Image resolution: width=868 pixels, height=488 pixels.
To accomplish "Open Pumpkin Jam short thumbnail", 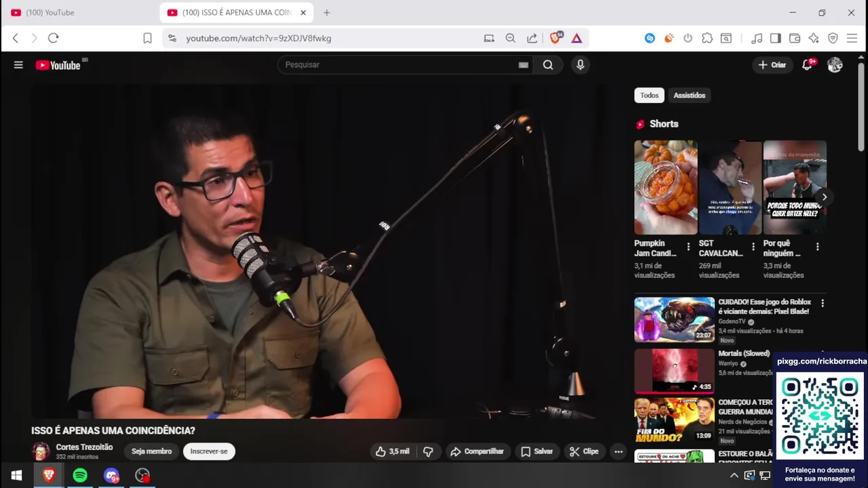I will tap(666, 187).
